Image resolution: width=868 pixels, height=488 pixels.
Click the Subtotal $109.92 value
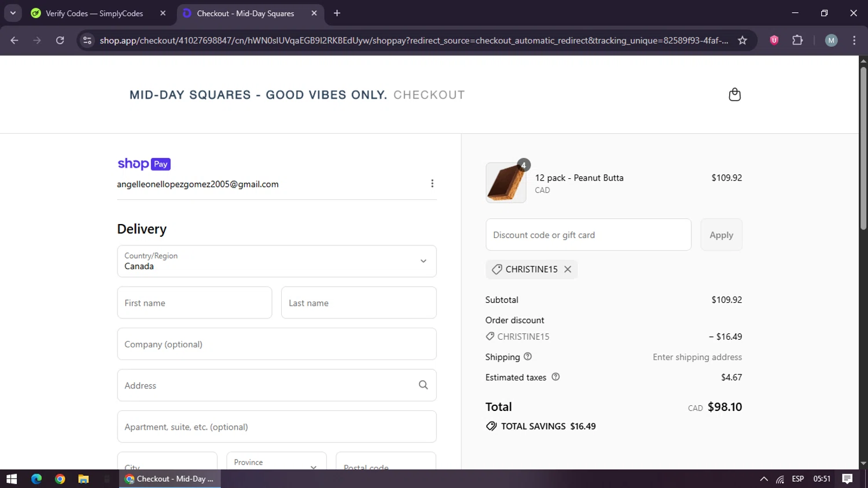726,299
